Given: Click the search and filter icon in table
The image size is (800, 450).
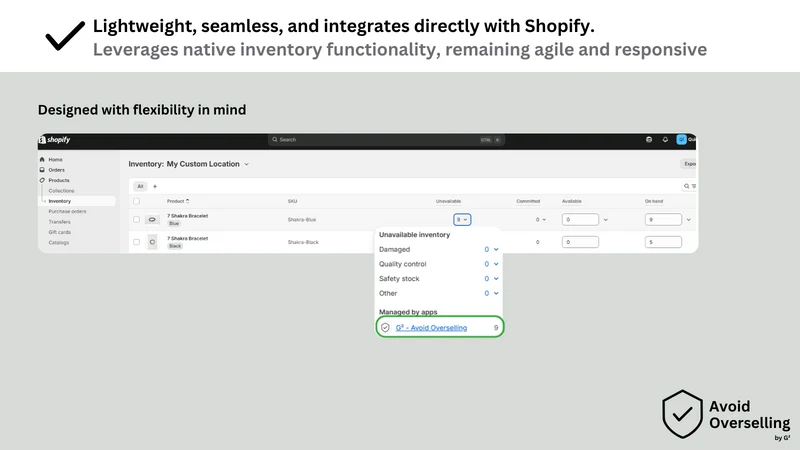Looking at the screenshot, I should [690, 186].
